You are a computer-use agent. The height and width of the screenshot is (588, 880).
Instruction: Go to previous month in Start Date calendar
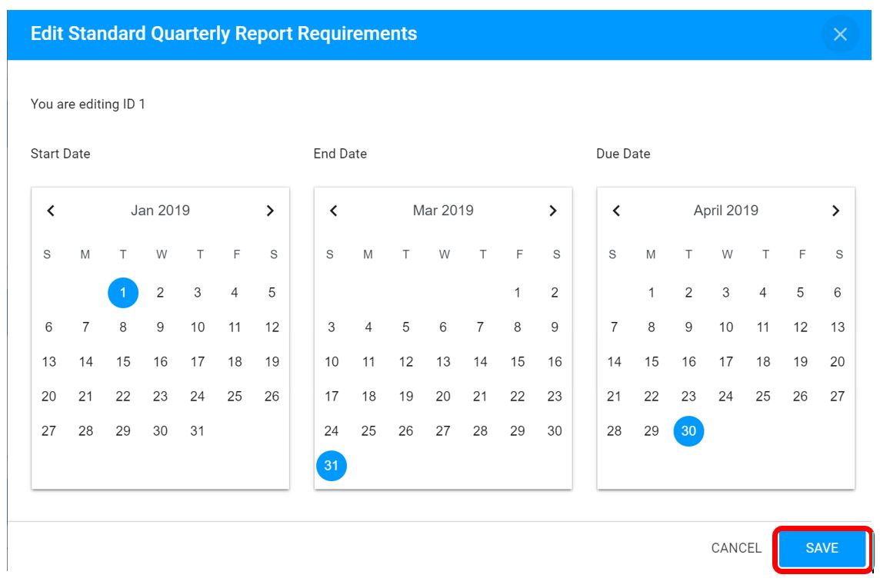point(51,211)
